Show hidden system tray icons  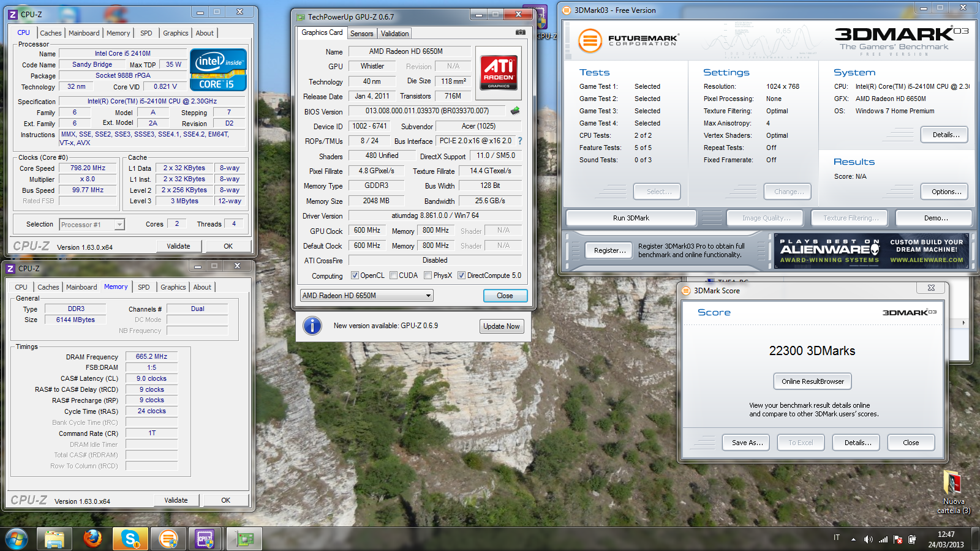853,539
